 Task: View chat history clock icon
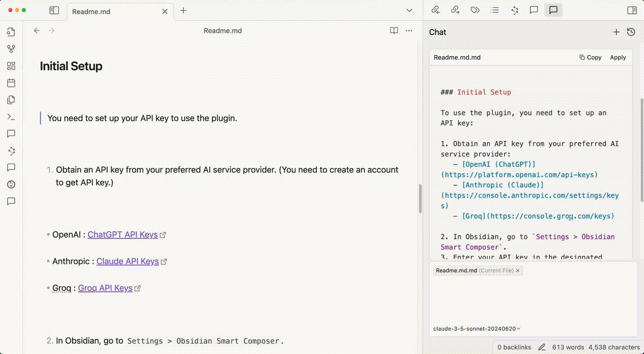click(631, 32)
